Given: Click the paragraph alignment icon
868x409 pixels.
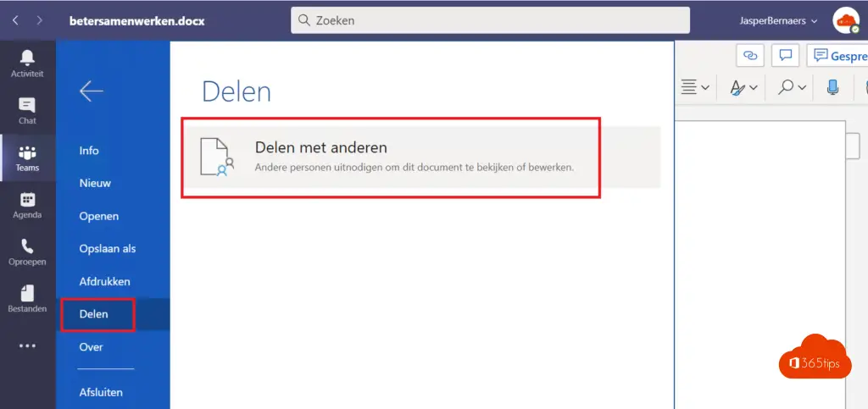Looking at the screenshot, I should tap(688, 86).
